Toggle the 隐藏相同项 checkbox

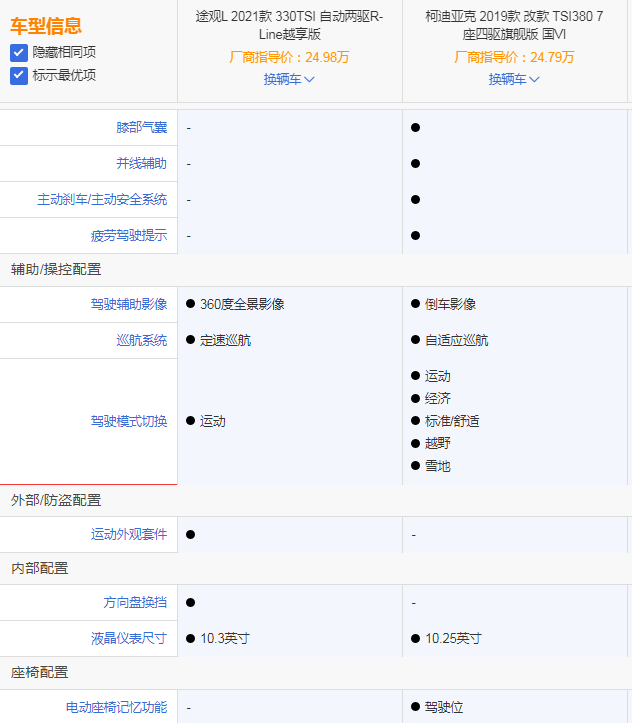click(19, 52)
